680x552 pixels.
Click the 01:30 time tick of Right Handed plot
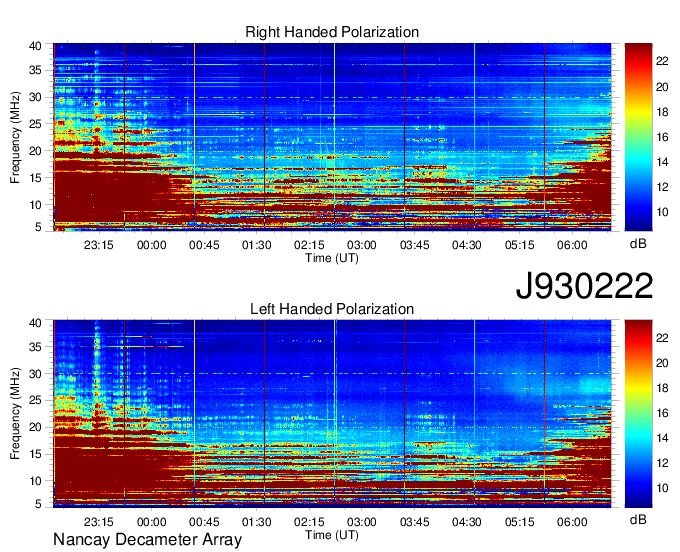[x=257, y=245]
